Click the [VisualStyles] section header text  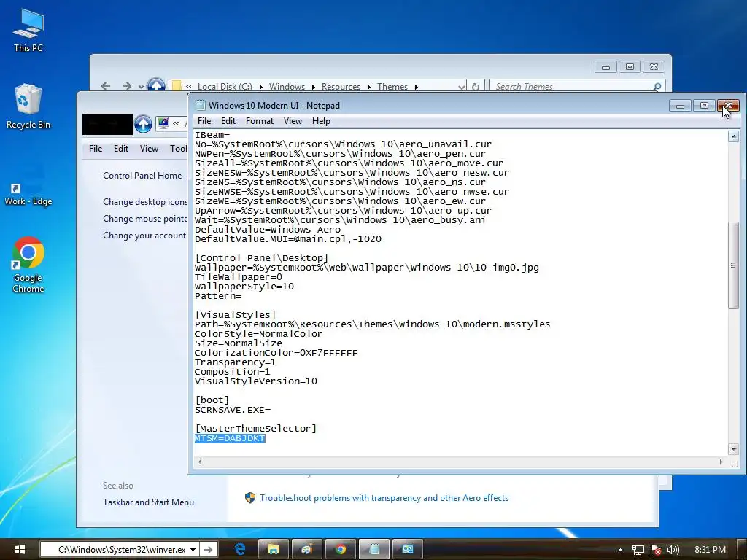click(x=236, y=315)
